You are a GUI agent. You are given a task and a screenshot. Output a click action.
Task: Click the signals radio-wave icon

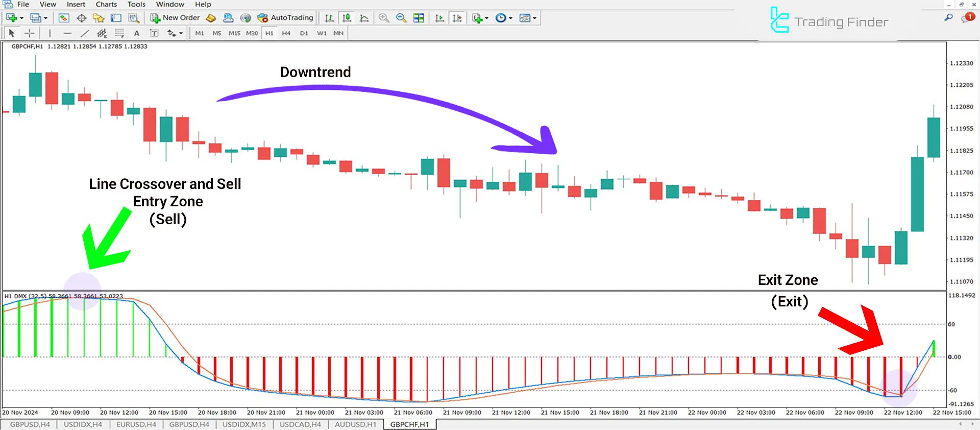[x=246, y=18]
